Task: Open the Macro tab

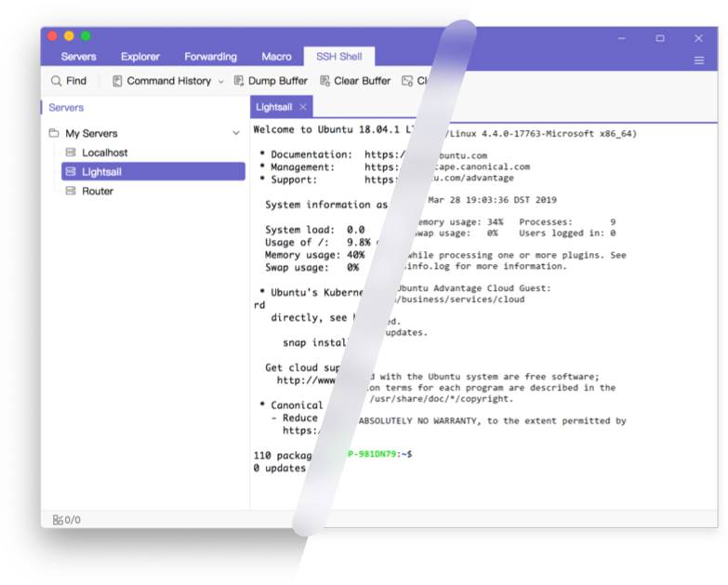Action: 276,57
